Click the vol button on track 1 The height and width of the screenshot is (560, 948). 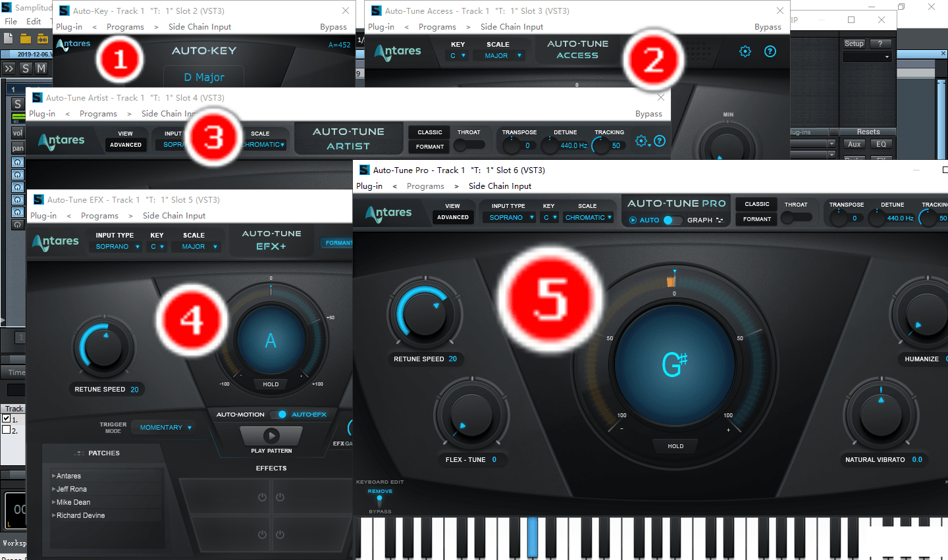pos(18,133)
